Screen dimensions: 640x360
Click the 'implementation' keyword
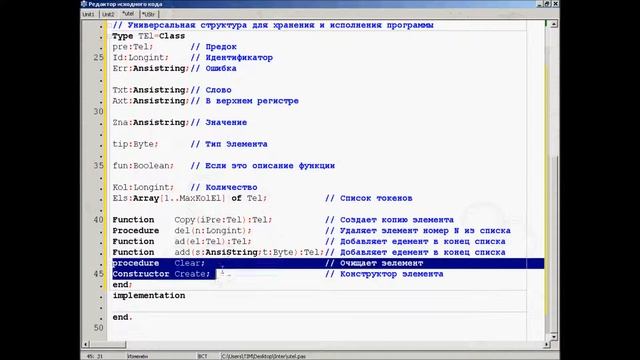click(149, 296)
